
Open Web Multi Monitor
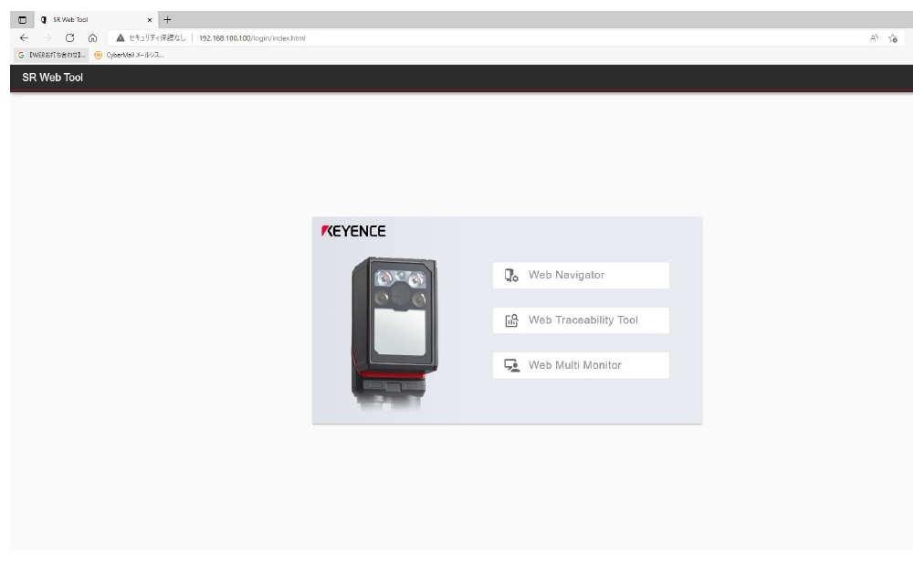pyautogui.click(x=581, y=365)
